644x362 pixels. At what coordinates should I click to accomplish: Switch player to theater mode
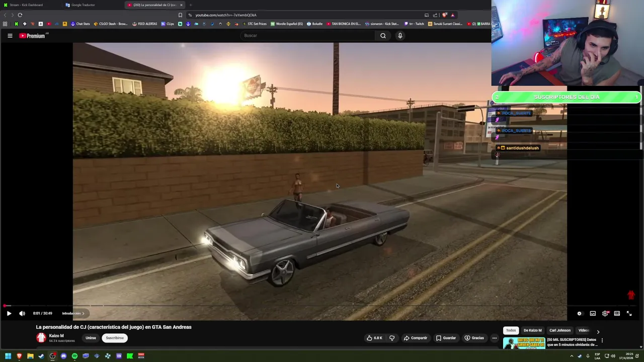pyautogui.click(x=617, y=313)
